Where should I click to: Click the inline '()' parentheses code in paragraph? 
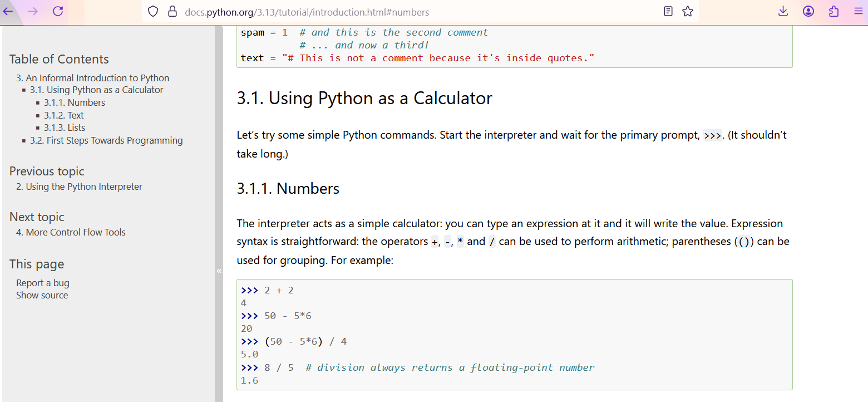(744, 242)
